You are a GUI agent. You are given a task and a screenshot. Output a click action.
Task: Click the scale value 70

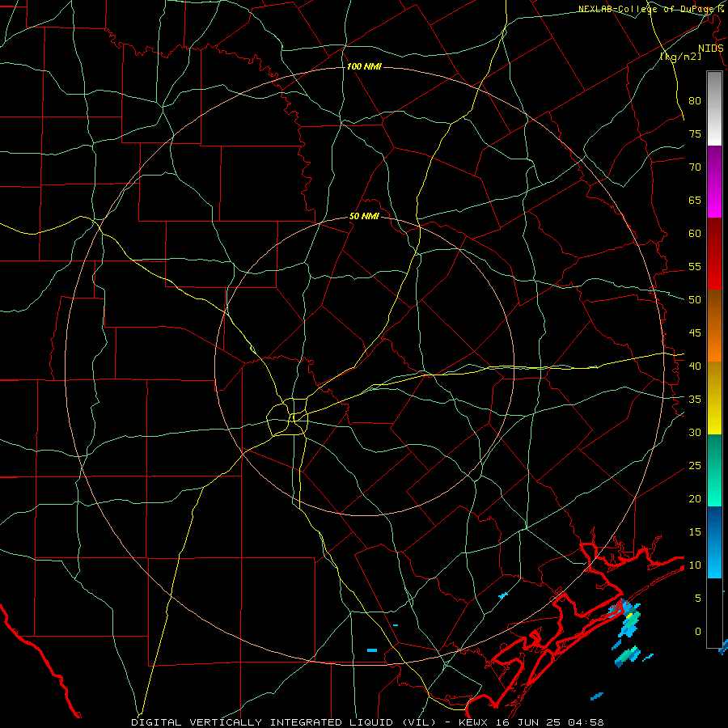click(695, 167)
